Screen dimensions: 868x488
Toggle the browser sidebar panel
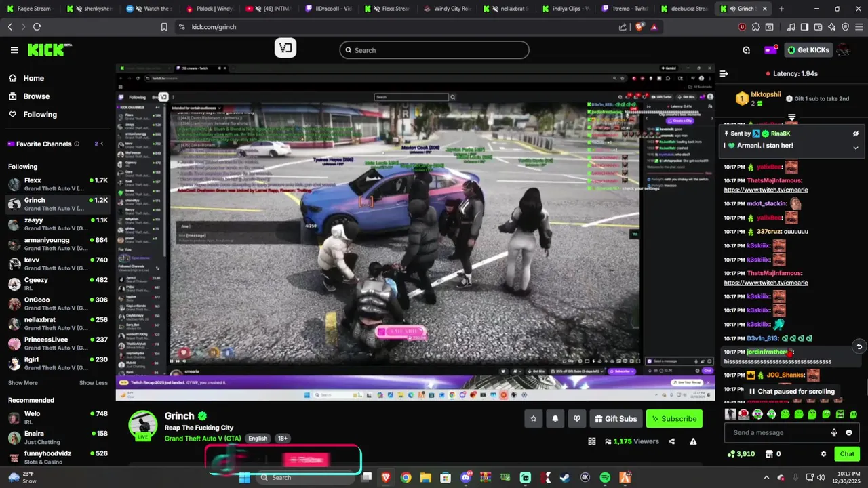pos(804,27)
